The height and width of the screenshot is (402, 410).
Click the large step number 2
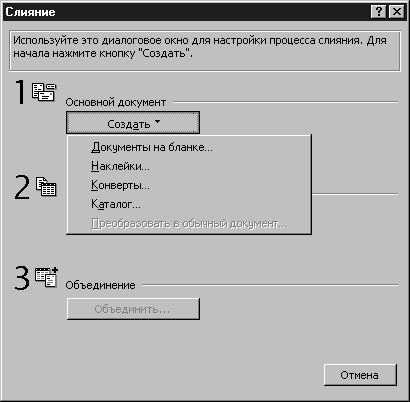coord(22,188)
